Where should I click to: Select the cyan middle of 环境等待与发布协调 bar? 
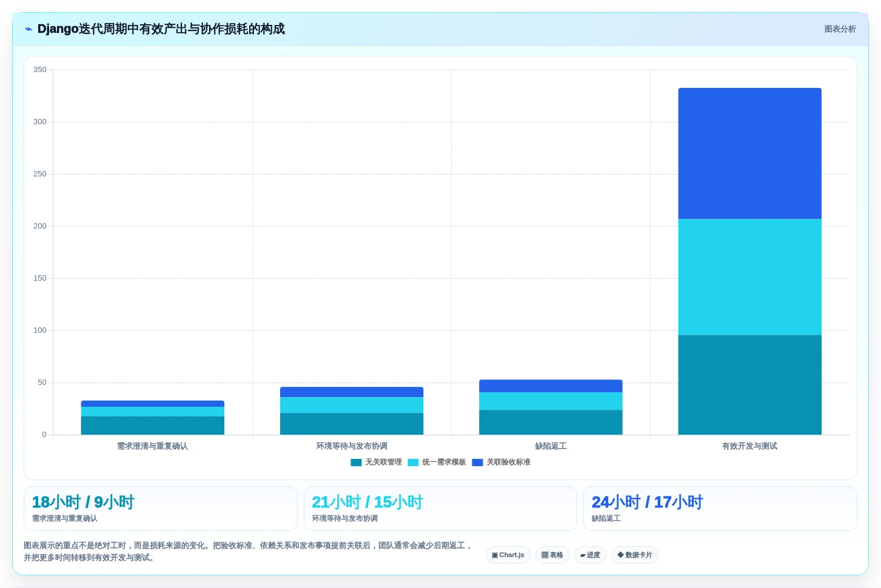352,405
